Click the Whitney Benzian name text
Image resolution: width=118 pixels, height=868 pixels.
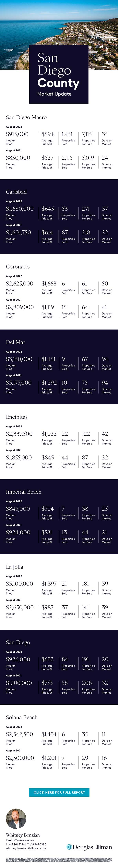click(x=23, y=835)
